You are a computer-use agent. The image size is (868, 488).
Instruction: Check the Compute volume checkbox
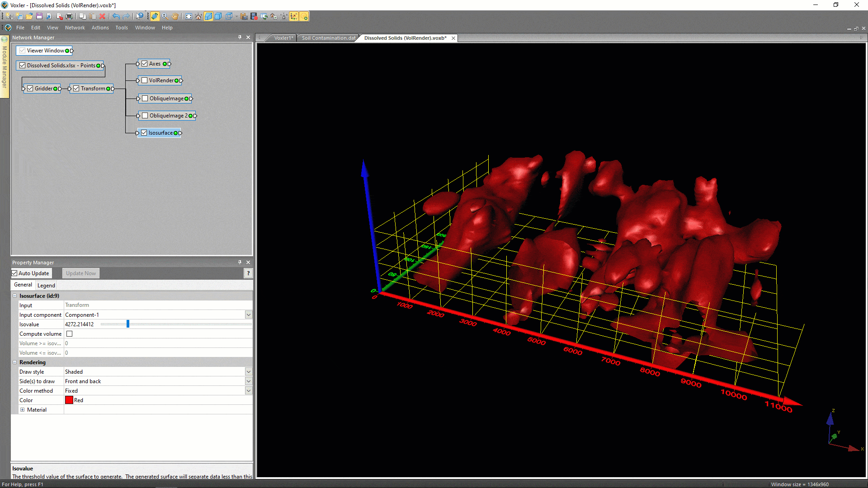70,334
